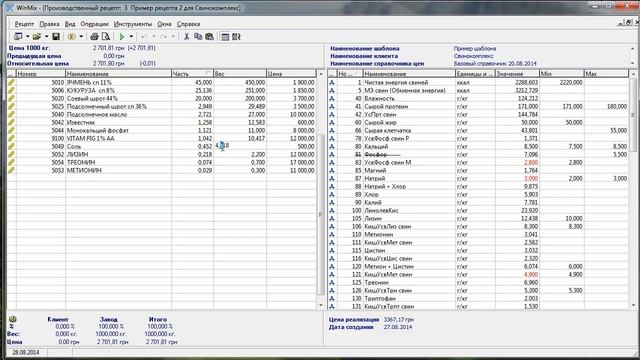Image resolution: width=640 pixels, height=360 pixels.
Task: Select the Триптофан nutrient row
Action: point(478,298)
